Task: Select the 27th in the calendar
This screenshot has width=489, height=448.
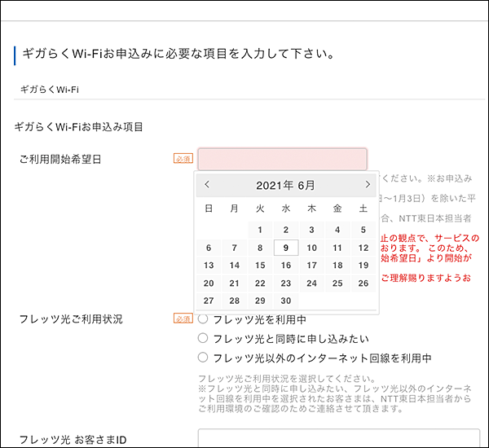Action: click(x=209, y=301)
